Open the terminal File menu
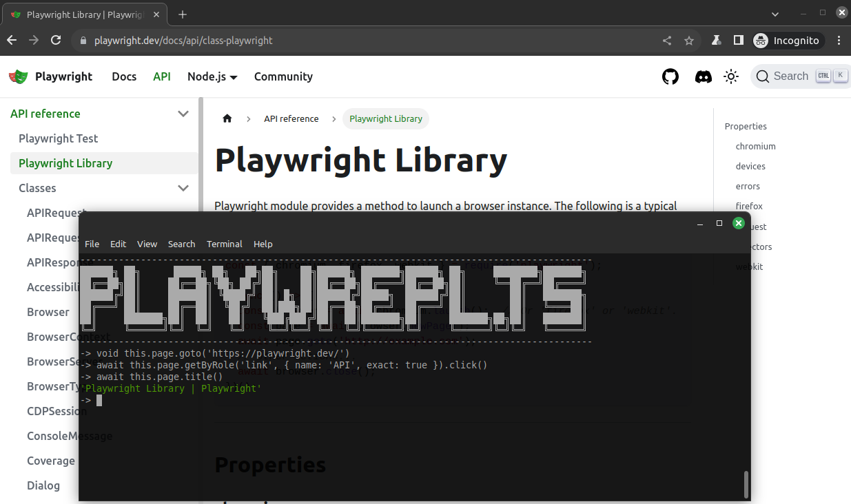The image size is (851, 504). click(92, 244)
